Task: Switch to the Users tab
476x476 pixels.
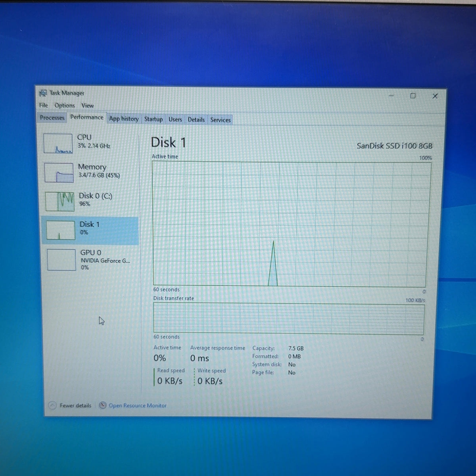Action: click(175, 119)
